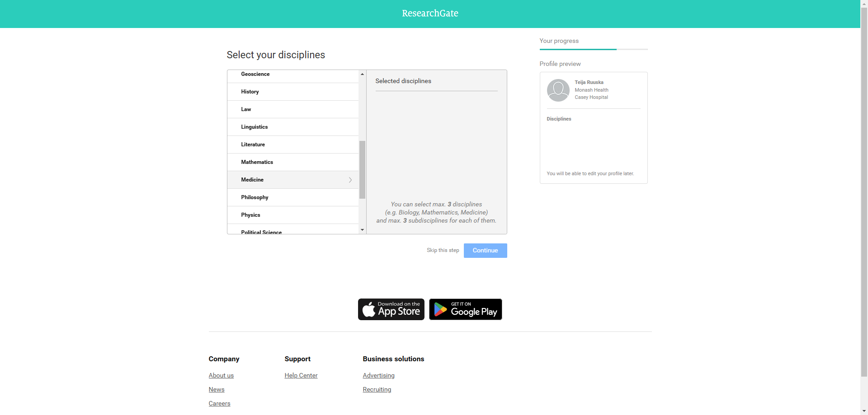Screen dimensions: 868x415
Task: Open the Recruiting link
Action: (377, 389)
